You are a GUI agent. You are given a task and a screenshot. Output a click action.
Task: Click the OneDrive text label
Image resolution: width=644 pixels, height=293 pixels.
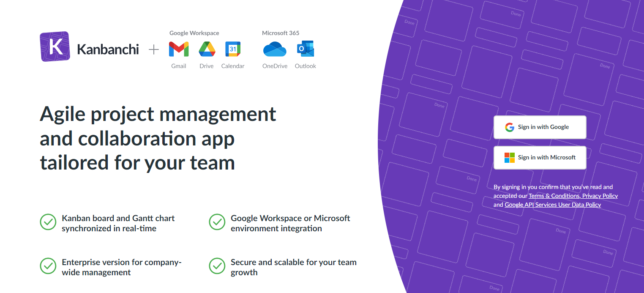[x=275, y=66]
